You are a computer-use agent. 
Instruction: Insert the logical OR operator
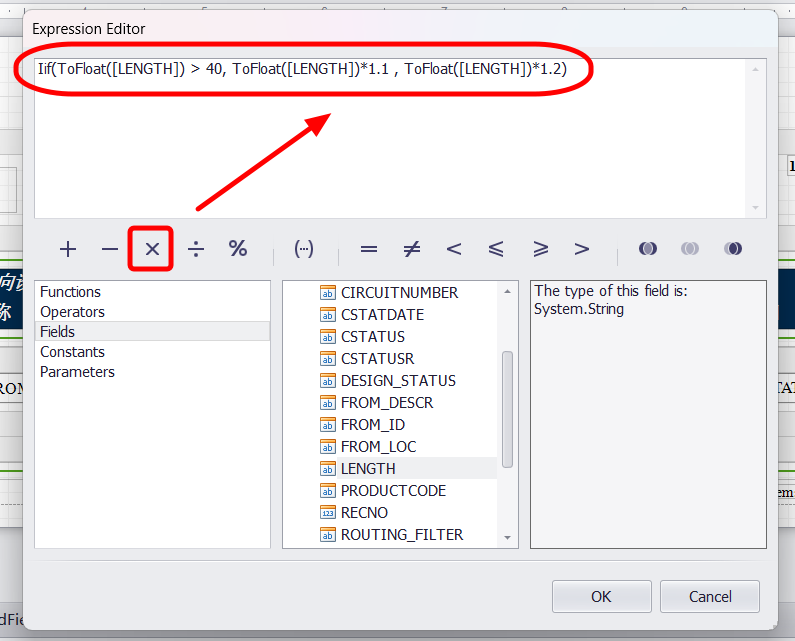(x=690, y=248)
